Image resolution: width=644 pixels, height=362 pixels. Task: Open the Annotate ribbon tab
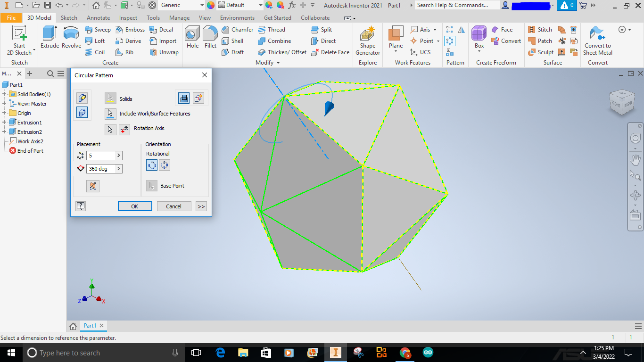pyautogui.click(x=98, y=17)
